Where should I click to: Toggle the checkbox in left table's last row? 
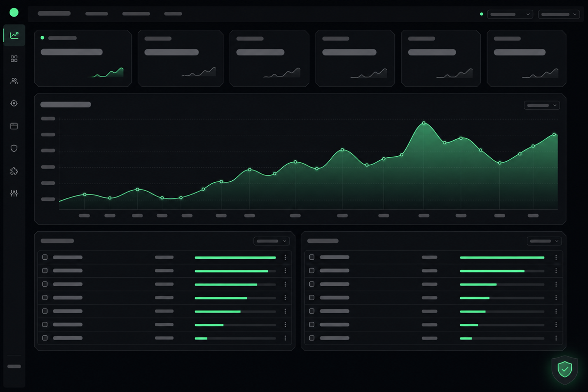pos(45,338)
